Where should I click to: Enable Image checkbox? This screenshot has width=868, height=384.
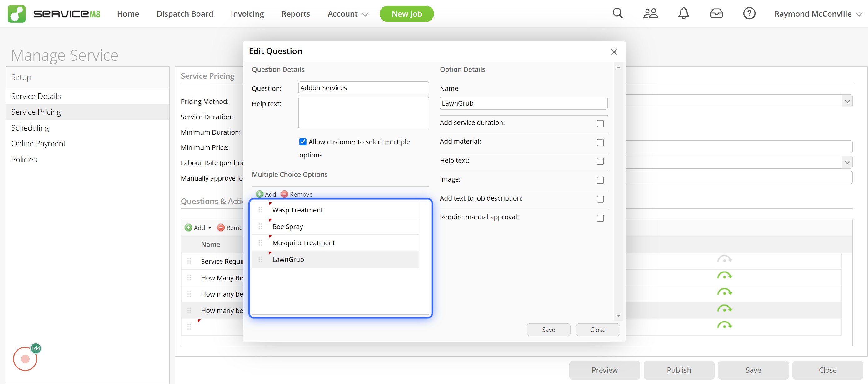coord(600,180)
